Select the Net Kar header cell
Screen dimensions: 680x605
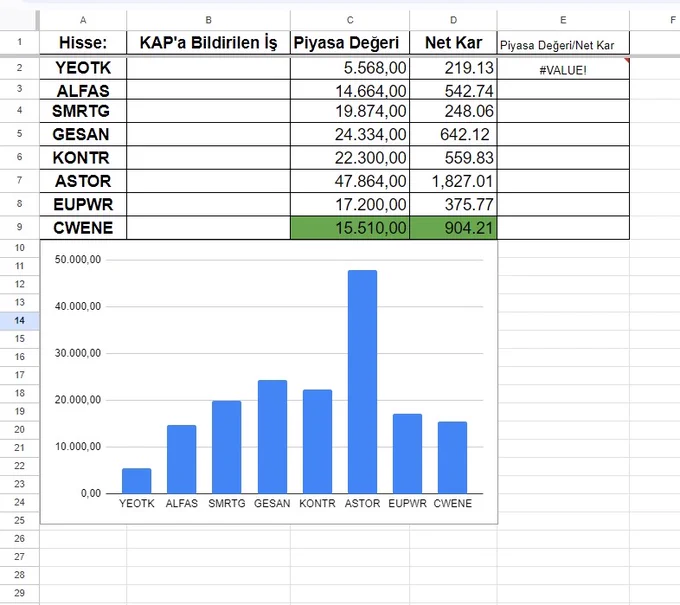(x=453, y=43)
